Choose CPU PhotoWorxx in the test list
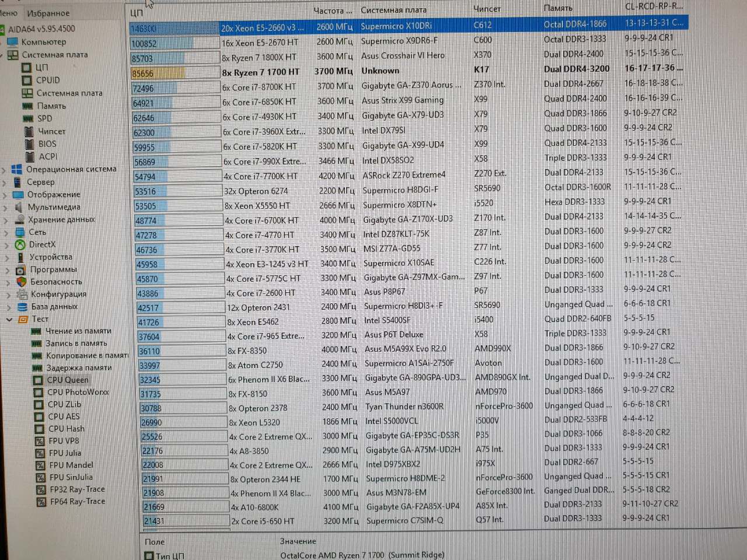 78,393
